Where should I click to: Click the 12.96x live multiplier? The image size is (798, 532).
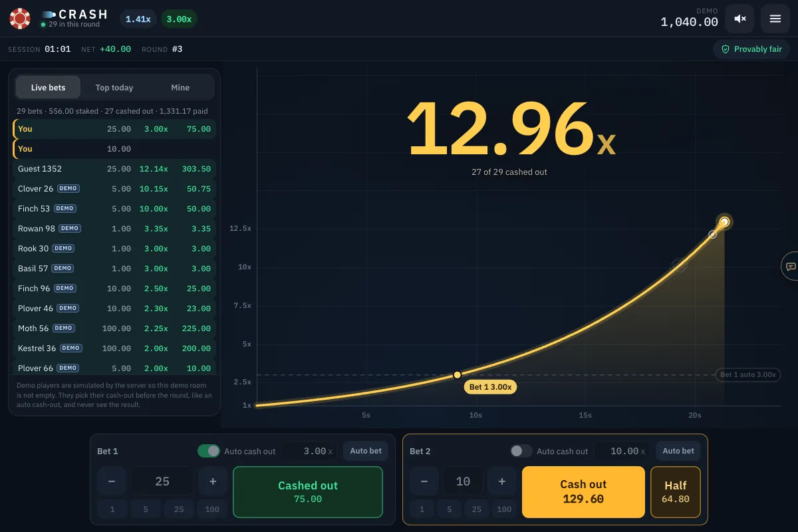tap(511, 130)
